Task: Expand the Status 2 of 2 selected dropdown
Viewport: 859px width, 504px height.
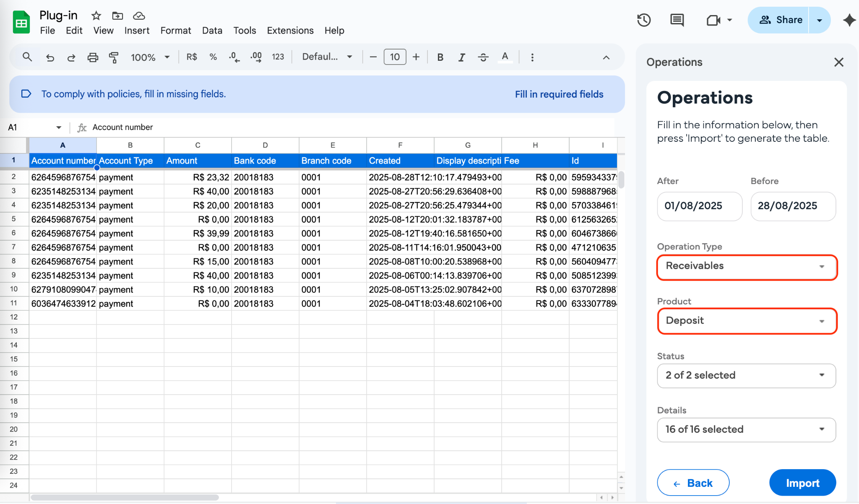Action: [747, 376]
